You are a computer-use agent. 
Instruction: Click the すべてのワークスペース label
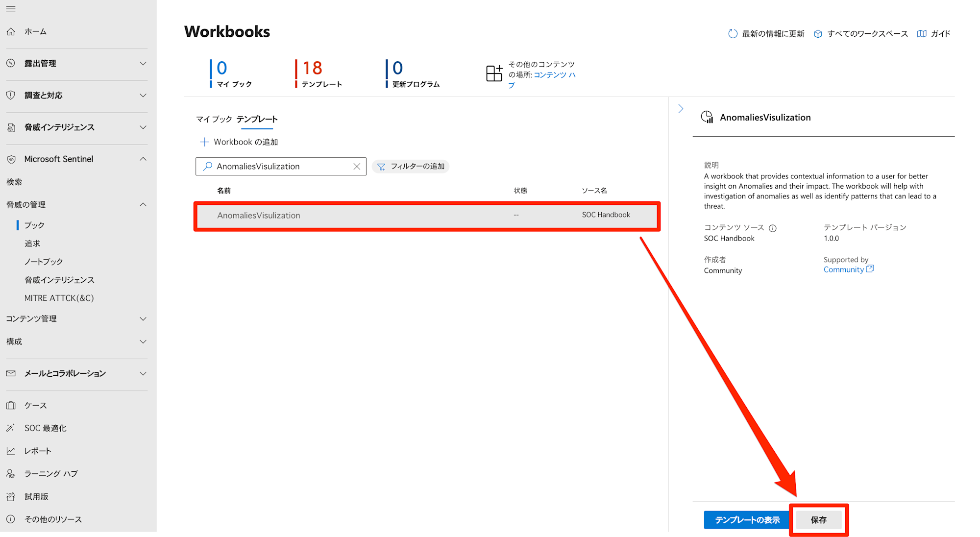tap(868, 34)
